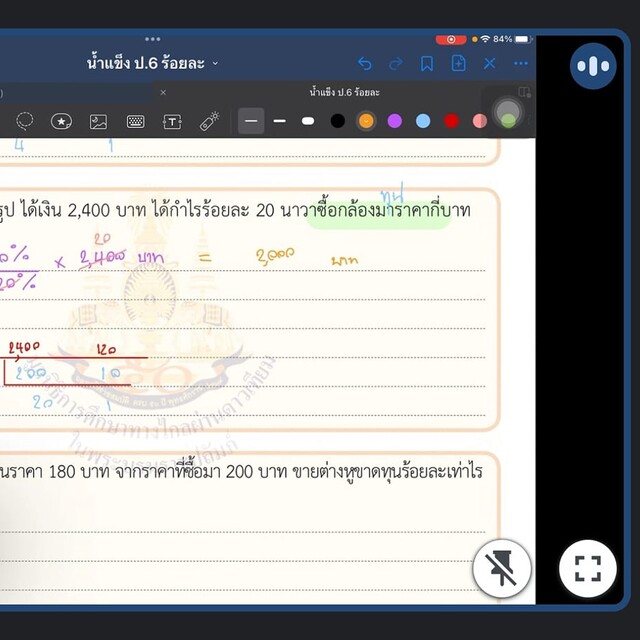Close editing mode with X icon
The width and height of the screenshot is (640, 640).
click(489, 64)
